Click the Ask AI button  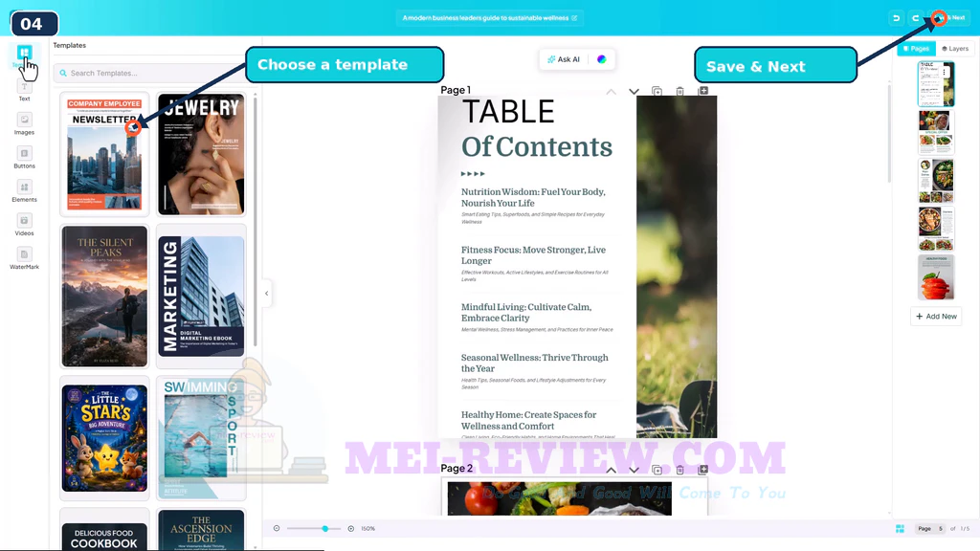point(564,59)
